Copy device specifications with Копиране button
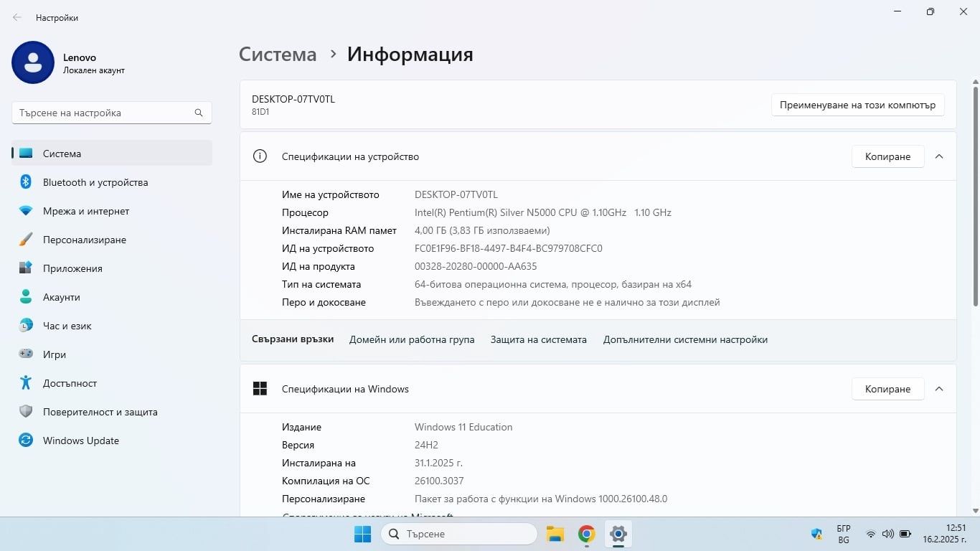980x551 pixels. [x=887, y=156]
